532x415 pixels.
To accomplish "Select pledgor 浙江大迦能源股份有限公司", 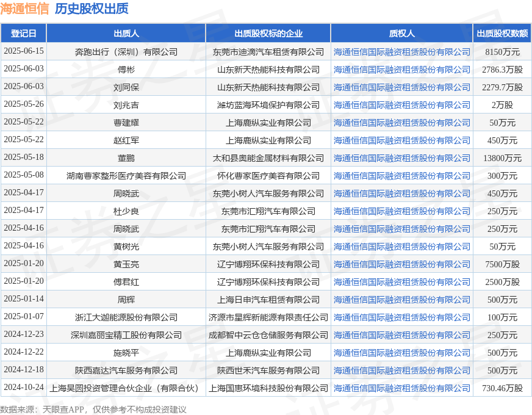I will coord(126,317).
